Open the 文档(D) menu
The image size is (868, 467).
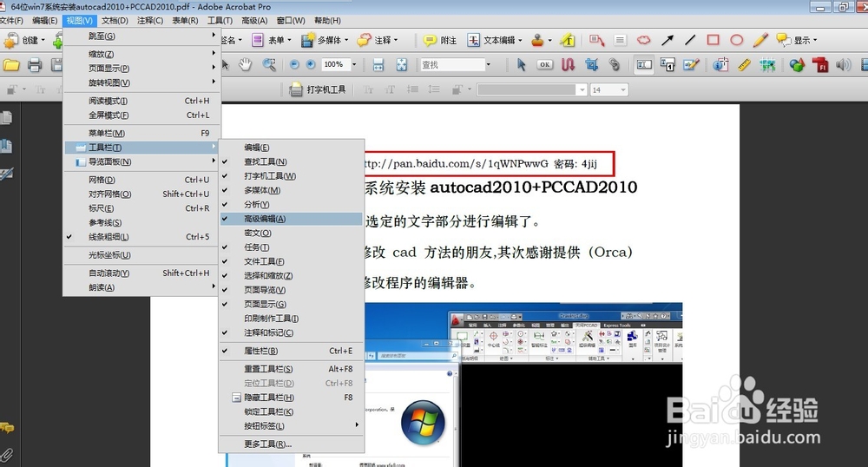[x=115, y=21]
